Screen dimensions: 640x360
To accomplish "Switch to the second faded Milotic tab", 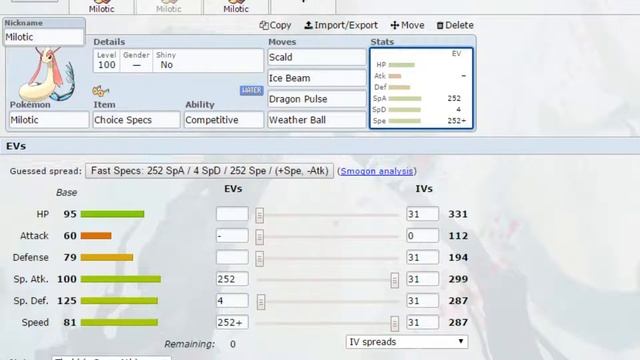I will pyautogui.click(x=169, y=7).
